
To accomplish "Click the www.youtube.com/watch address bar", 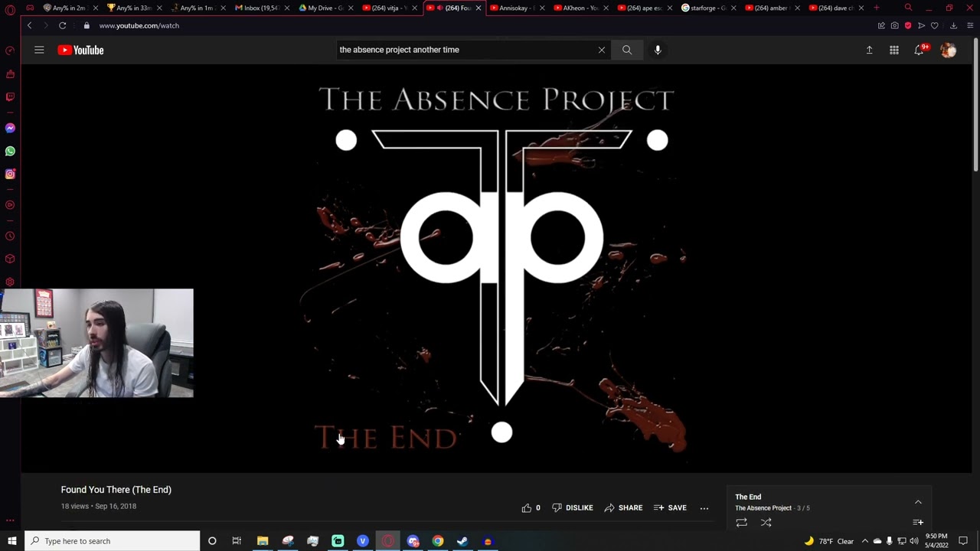I will [139, 25].
